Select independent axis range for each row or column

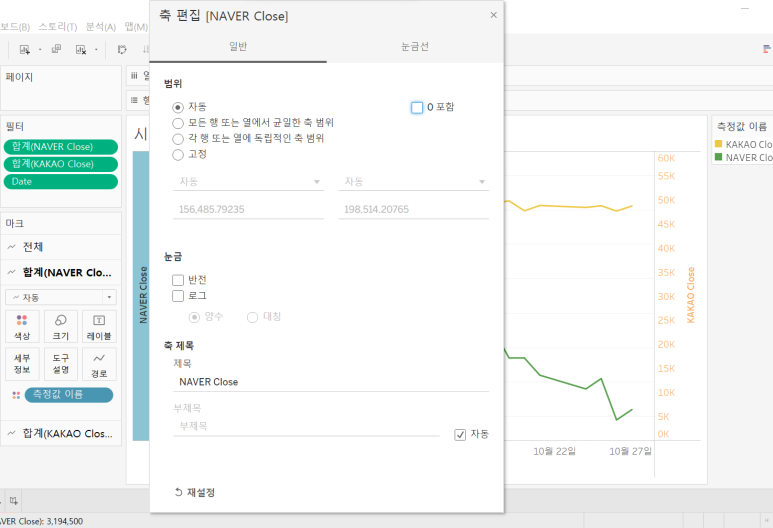[178, 139]
